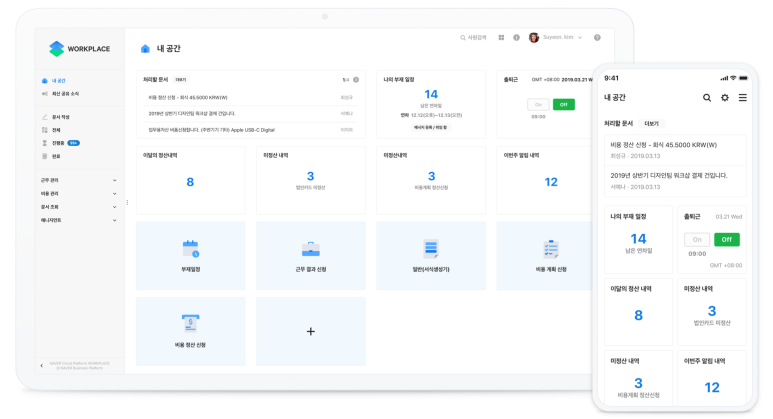Open the Suyeon.kim user dropdown
Image resolution: width=773 pixels, height=419 pixels.
pos(556,37)
